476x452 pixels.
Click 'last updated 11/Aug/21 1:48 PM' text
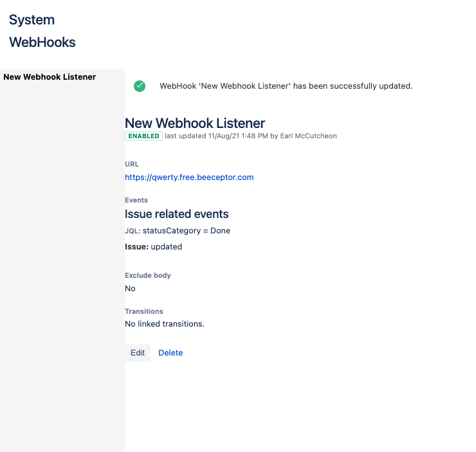tap(216, 136)
